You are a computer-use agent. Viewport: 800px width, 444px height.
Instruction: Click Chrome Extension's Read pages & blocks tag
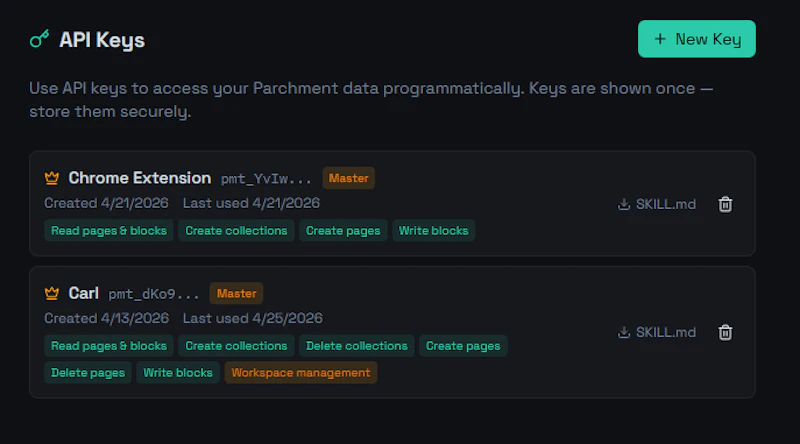(x=109, y=231)
